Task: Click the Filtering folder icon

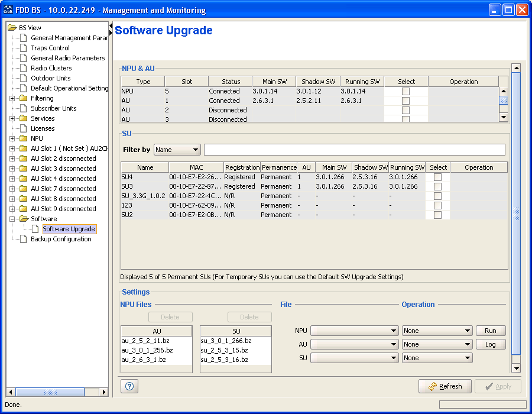Action: (23, 98)
